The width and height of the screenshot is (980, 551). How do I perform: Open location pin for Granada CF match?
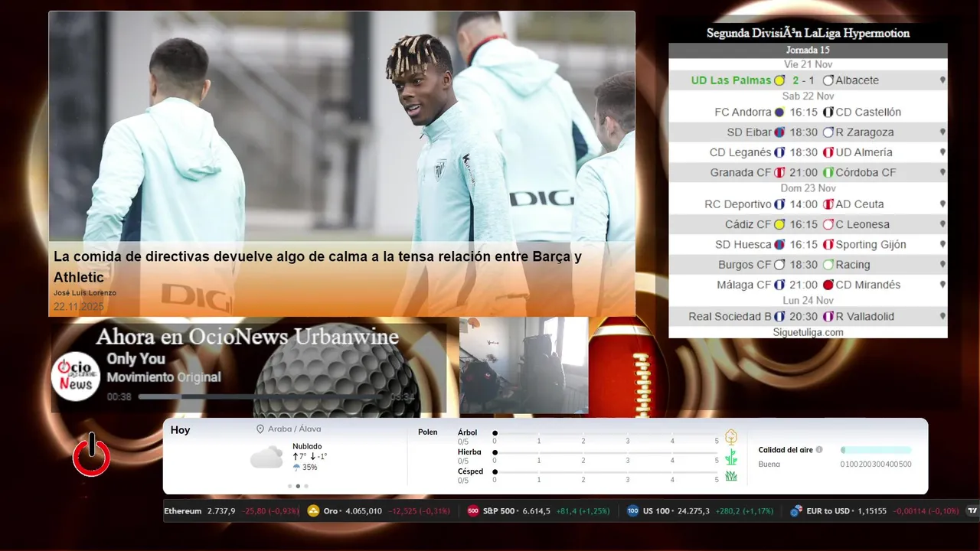pos(942,172)
